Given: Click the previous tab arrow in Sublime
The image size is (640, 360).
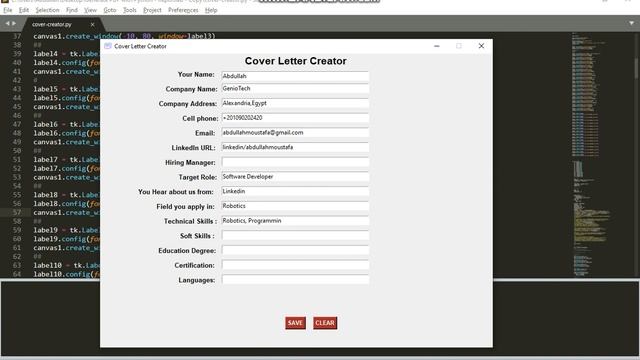Looking at the screenshot, I should [x=7, y=24].
